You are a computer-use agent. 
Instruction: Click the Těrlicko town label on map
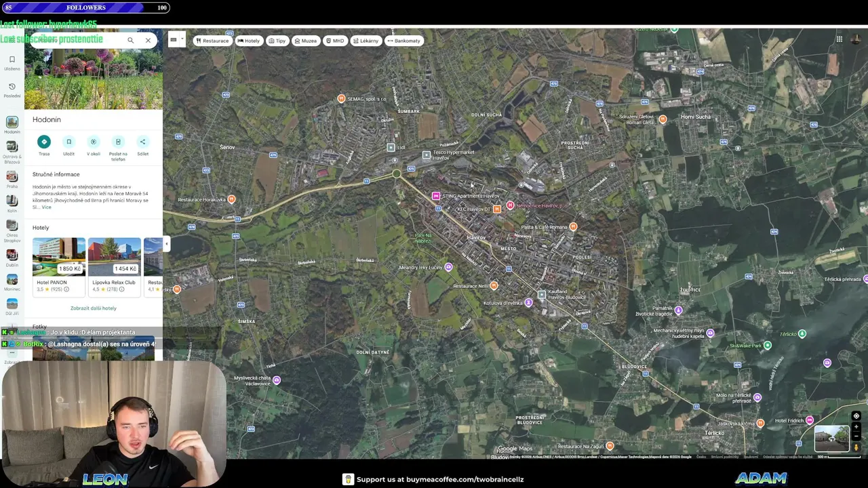coord(714,432)
